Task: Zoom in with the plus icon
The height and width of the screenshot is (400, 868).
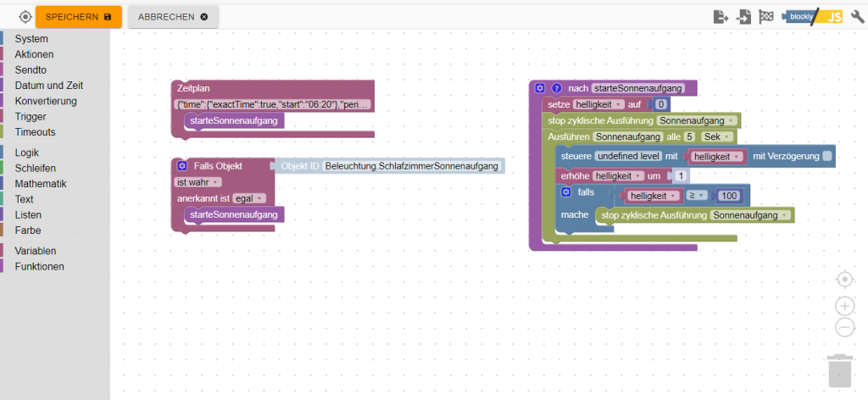Action: coord(844,306)
